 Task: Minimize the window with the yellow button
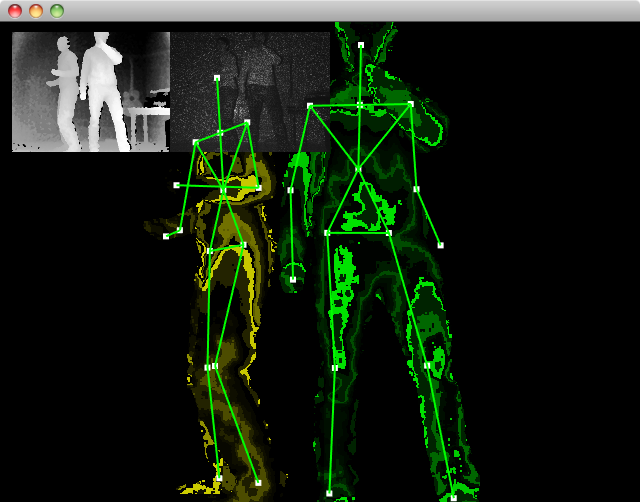click(36, 11)
